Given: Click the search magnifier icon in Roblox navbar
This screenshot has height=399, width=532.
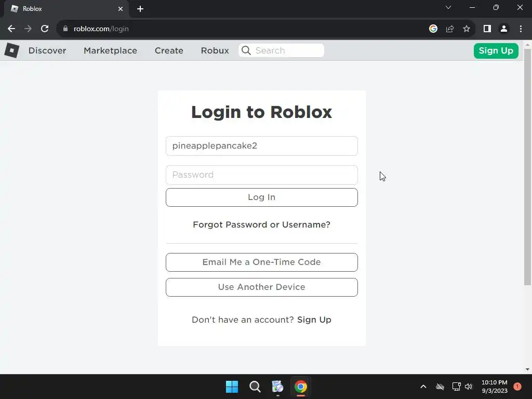Looking at the screenshot, I should coord(246,50).
